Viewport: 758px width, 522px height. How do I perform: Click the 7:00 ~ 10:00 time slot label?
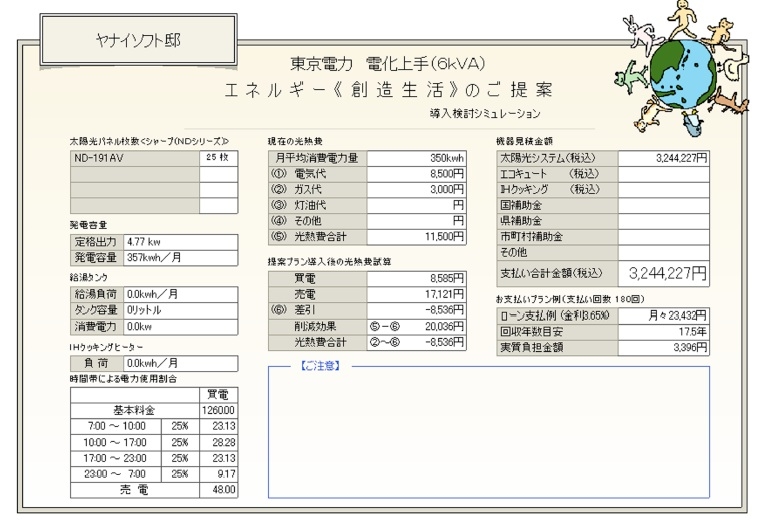click(x=117, y=426)
